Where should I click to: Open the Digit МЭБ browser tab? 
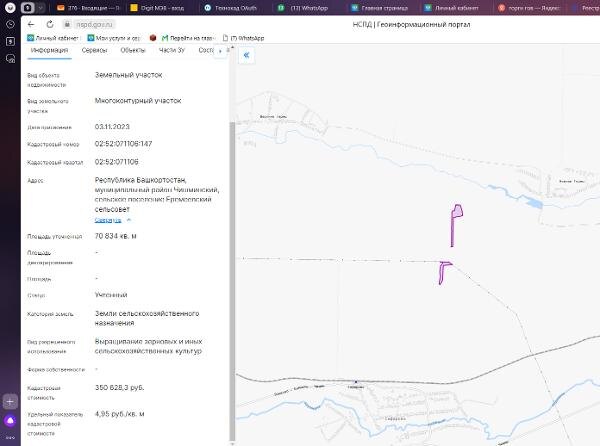(158, 8)
